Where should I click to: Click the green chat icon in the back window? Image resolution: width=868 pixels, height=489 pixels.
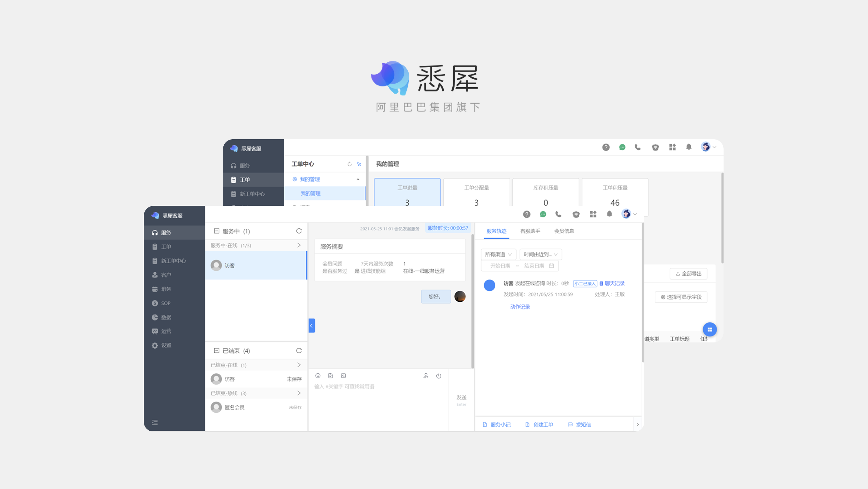click(622, 147)
